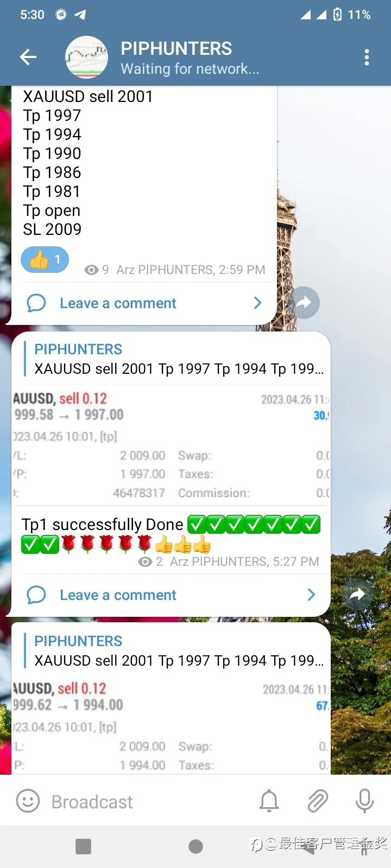Viewport: 391px width, 868px height.
Task: Open the PIPHUNTERS channel avatar
Action: click(x=86, y=57)
